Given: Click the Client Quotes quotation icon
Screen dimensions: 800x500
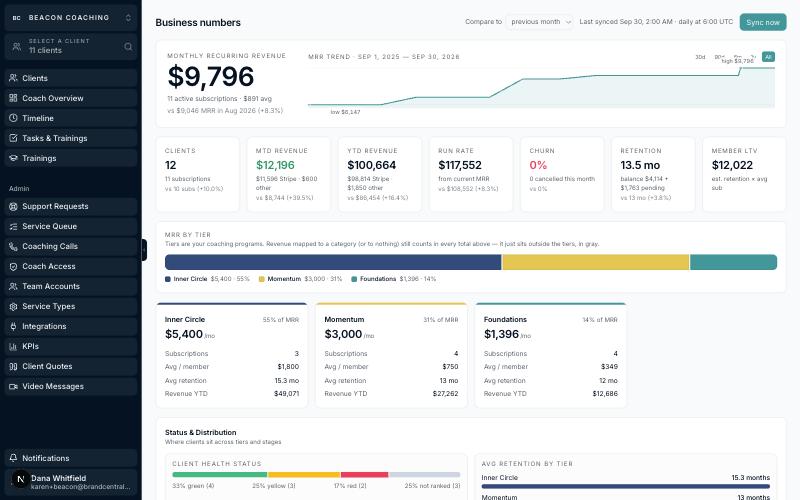Looking at the screenshot, I should (x=13, y=366).
